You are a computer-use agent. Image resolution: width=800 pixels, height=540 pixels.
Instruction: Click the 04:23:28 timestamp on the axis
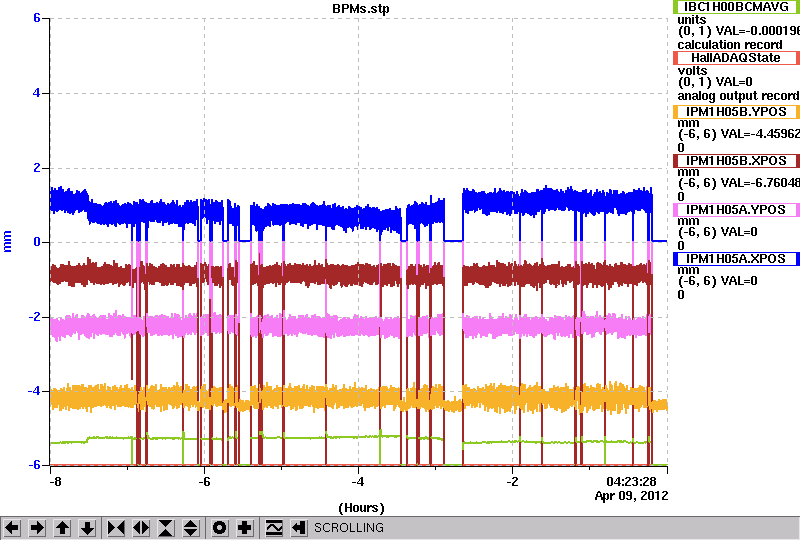click(x=631, y=481)
